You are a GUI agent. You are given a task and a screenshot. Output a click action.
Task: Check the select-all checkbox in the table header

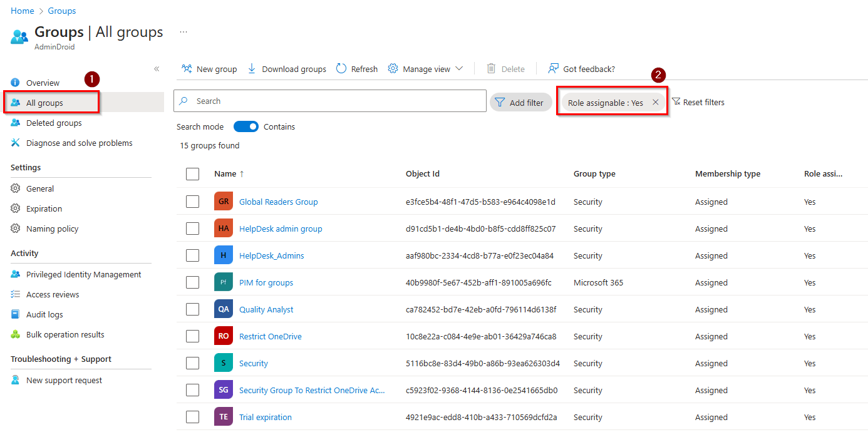(192, 174)
